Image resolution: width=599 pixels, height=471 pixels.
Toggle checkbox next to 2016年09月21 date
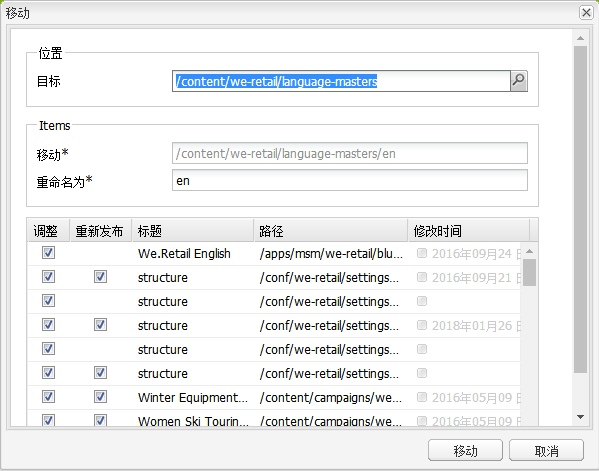point(422,277)
